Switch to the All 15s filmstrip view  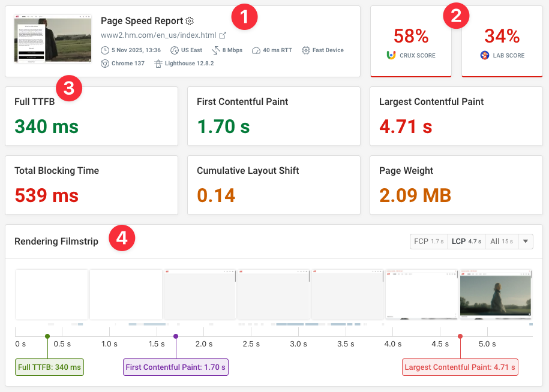(502, 241)
